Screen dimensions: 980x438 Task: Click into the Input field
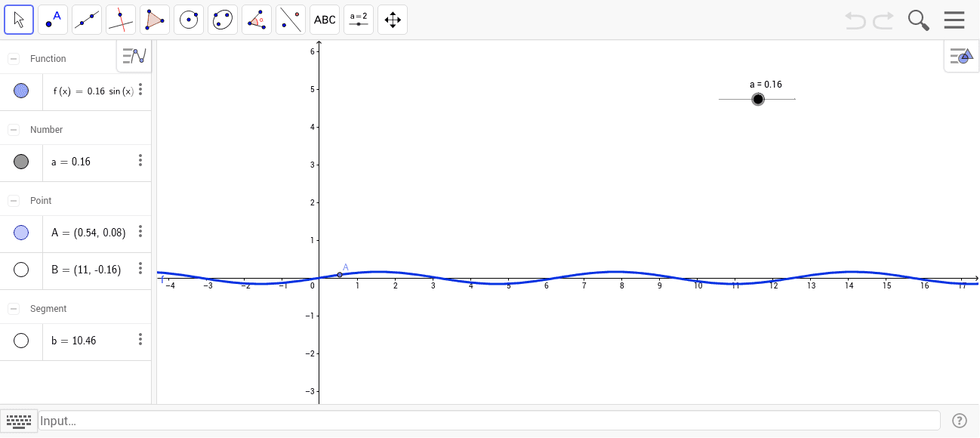pyautogui.click(x=489, y=421)
